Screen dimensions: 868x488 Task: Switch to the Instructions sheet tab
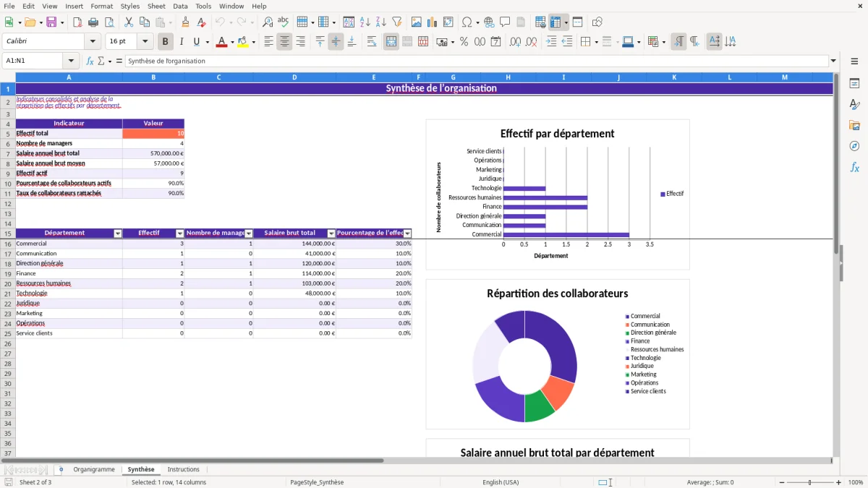coord(184,469)
